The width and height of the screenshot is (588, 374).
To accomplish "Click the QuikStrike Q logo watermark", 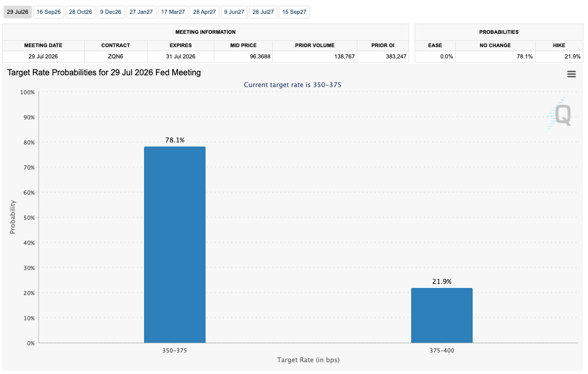I will tap(559, 114).
